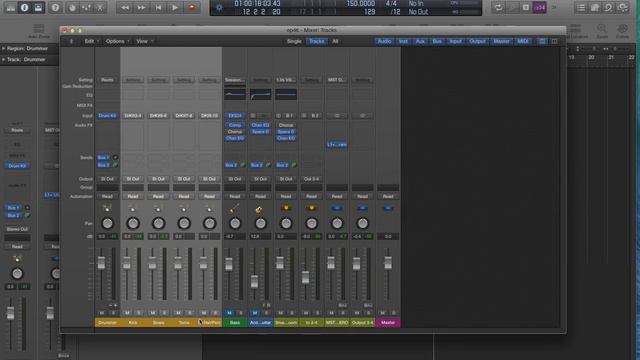Toggle the Output channel strip filter
The height and width of the screenshot is (360, 640).
coord(477,41)
